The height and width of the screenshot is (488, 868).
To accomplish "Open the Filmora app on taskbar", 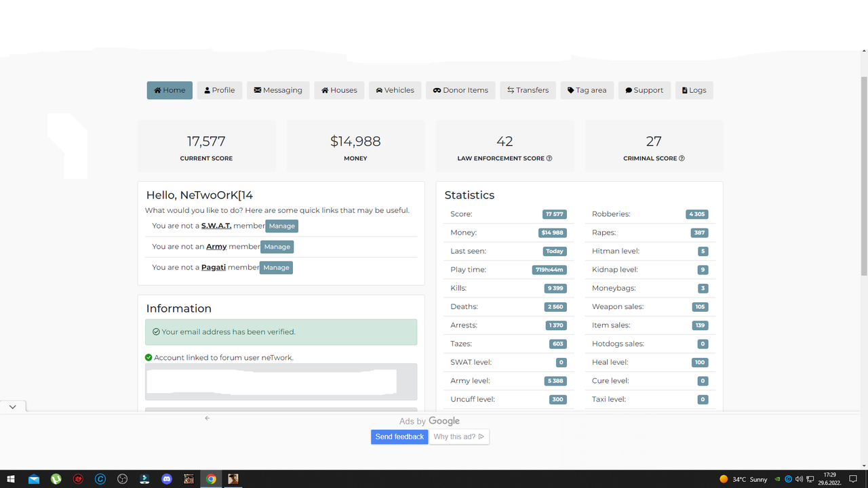I will click(x=144, y=479).
